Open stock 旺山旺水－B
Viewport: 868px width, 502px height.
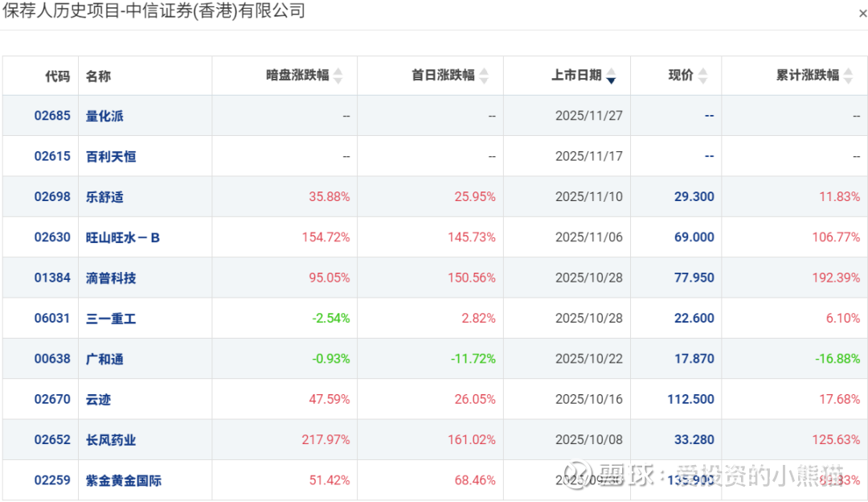[x=123, y=237]
